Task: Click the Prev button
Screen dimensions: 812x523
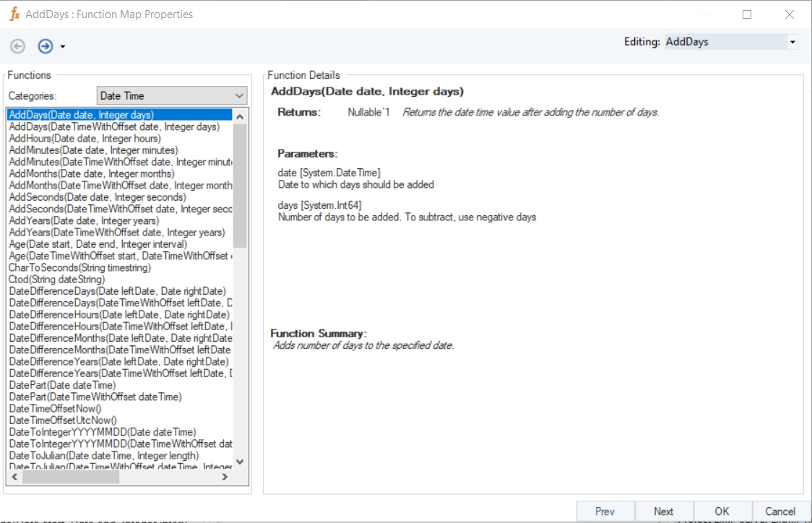Action: coord(605,511)
